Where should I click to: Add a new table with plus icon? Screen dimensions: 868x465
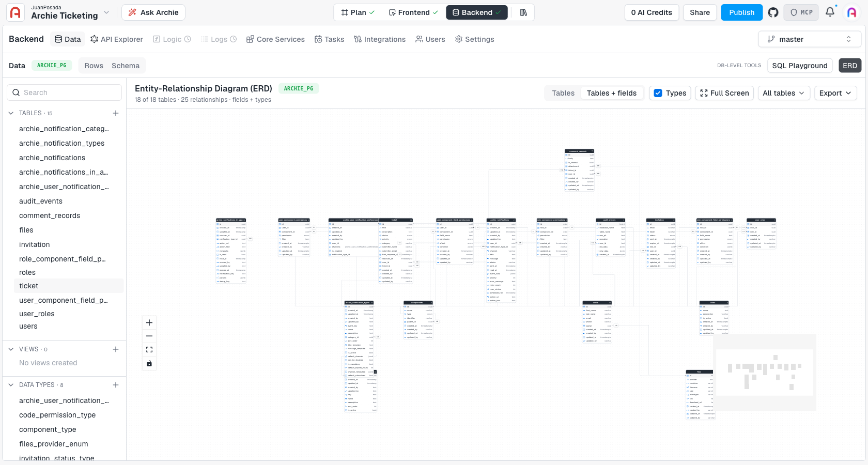tap(116, 113)
